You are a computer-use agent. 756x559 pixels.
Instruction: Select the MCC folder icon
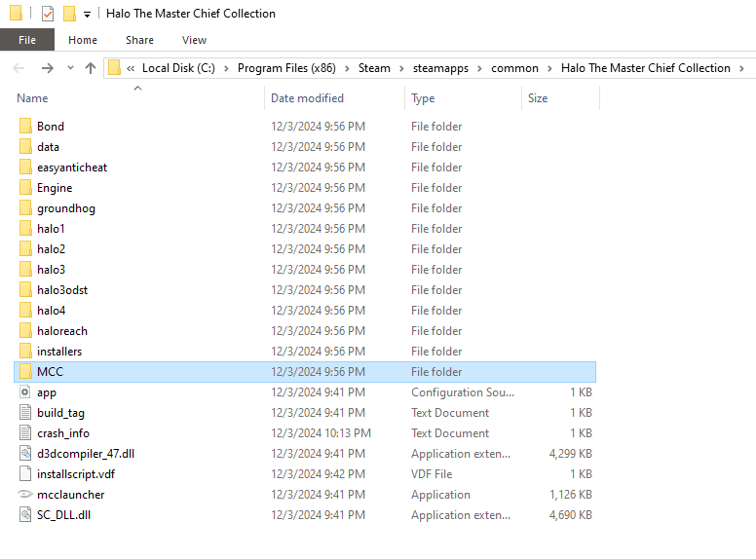[x=25, y=372]
